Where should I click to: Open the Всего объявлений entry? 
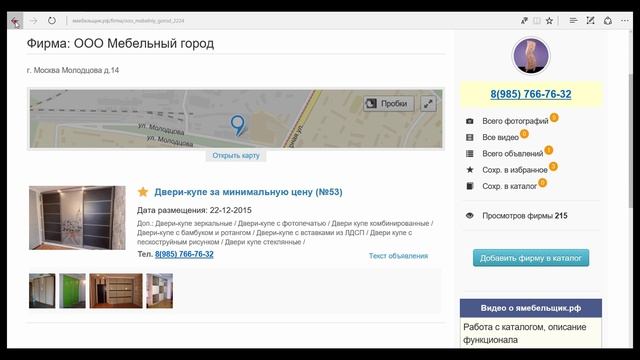[x=513, y=154]
